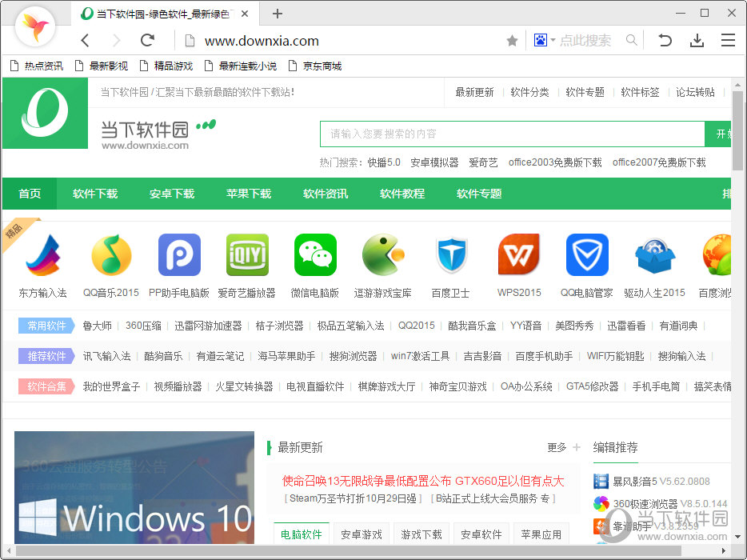Click the browser forward arrow

(x=116, y=41)
